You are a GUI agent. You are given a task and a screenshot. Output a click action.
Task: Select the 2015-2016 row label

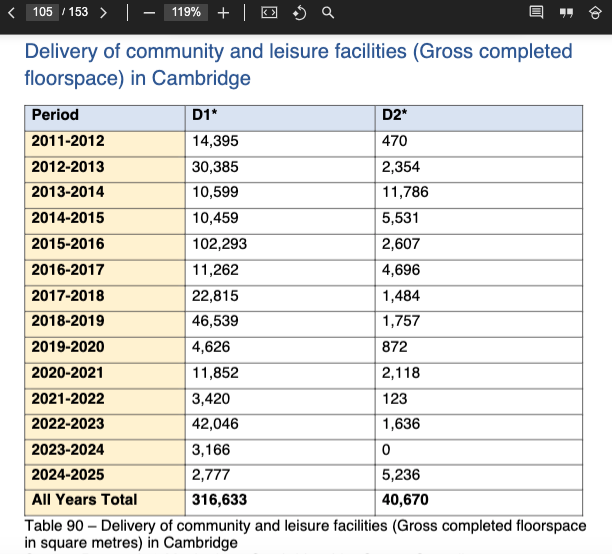(x=68, y=244)
